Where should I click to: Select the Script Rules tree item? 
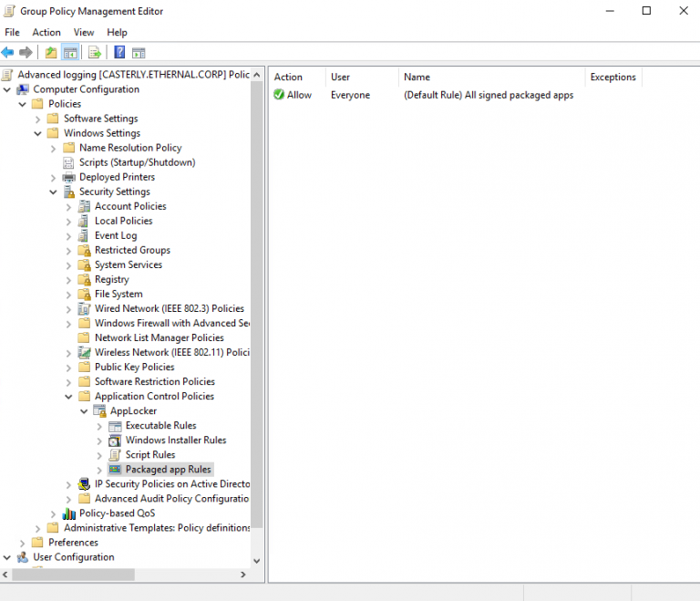[x=149, y=455]
